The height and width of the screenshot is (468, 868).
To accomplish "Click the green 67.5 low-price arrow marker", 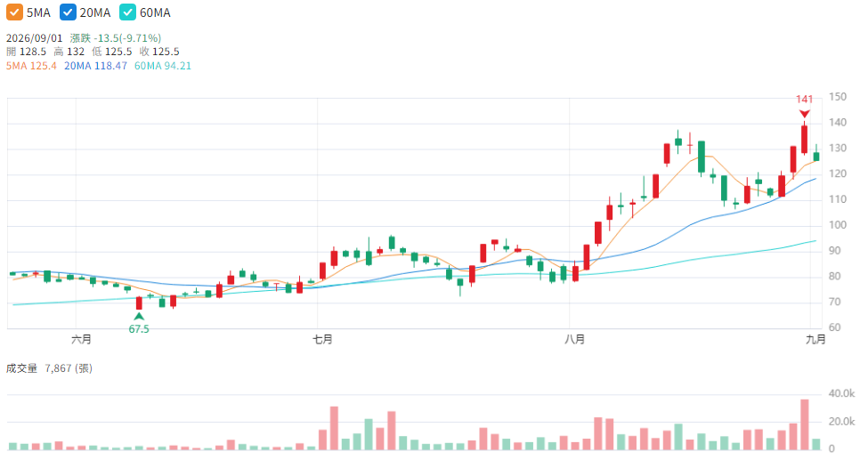I will [139, 317].
